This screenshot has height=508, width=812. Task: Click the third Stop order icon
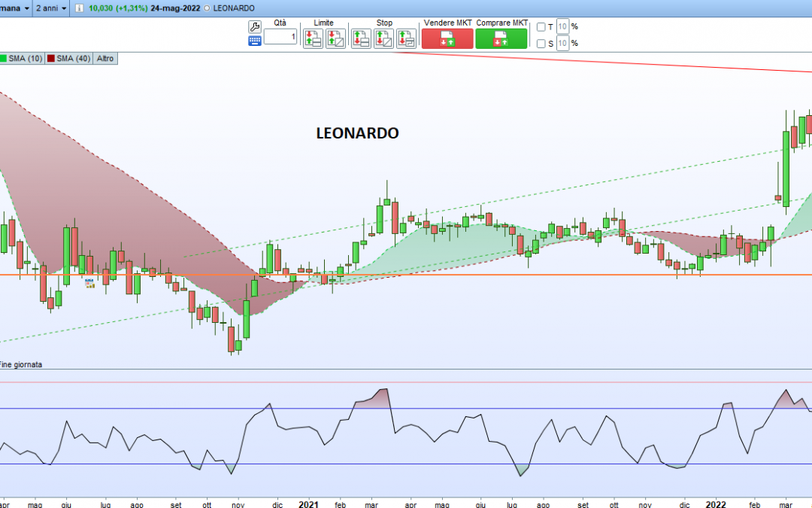[407, 39]
